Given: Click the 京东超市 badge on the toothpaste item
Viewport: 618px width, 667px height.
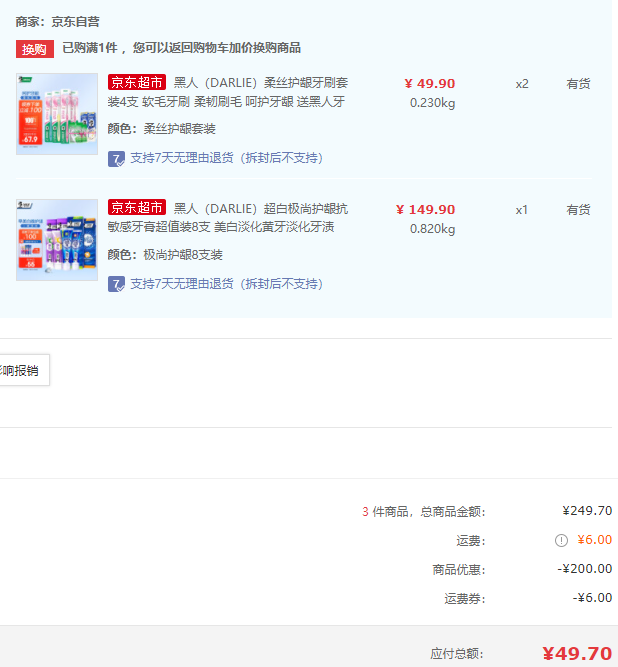Looking at the screenshot, I should coord(137,208).
